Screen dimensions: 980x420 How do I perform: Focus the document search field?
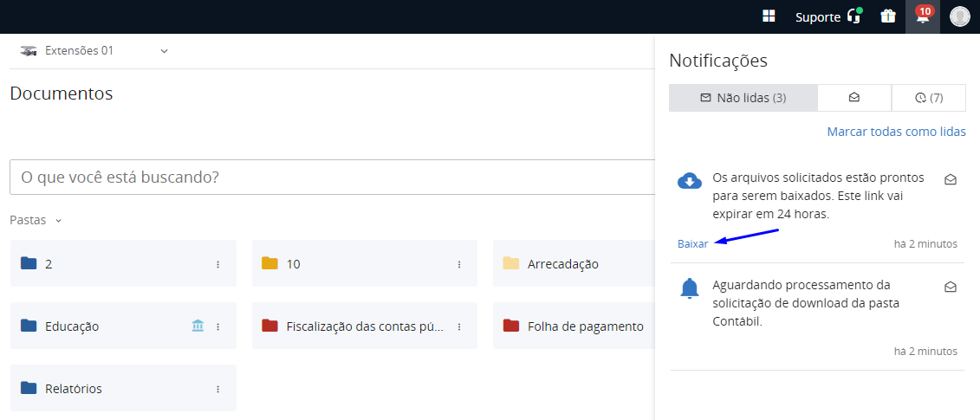click(x=329, y=178)
